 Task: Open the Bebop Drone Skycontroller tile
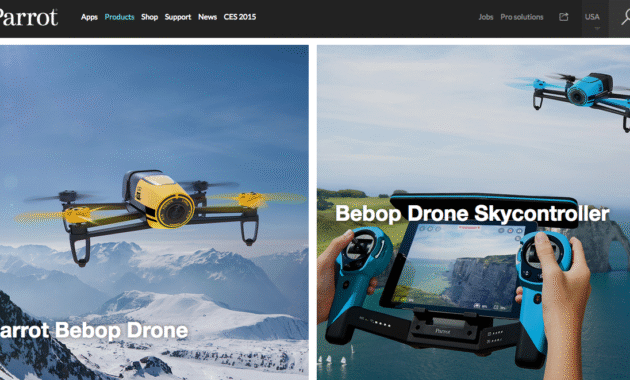(473, 212)
